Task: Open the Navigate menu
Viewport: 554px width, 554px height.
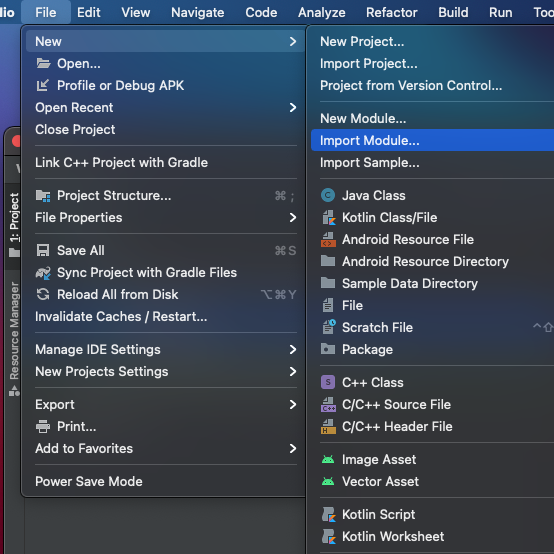Action: [198, 13]
